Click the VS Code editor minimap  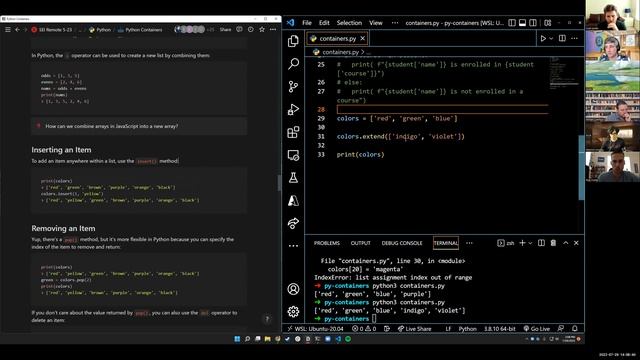[564, 73]
